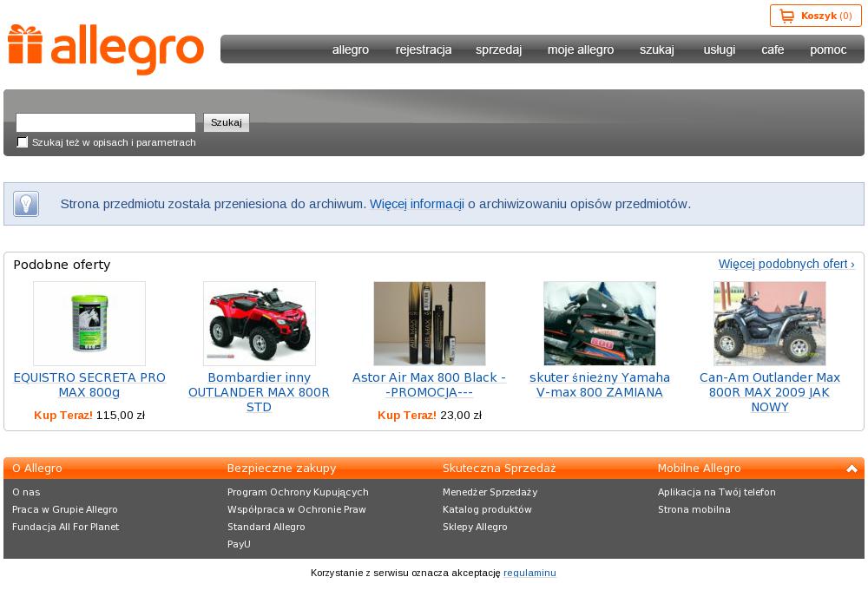Open the Can-Am Outlander quad photo

pos(769,324)
